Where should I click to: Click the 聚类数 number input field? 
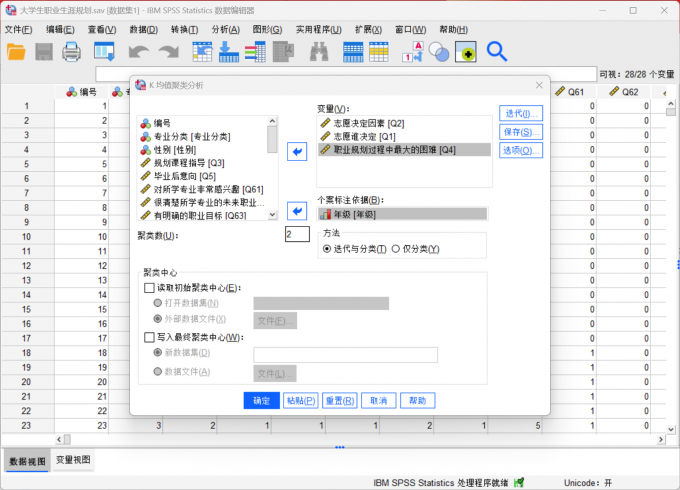[297, 234]
